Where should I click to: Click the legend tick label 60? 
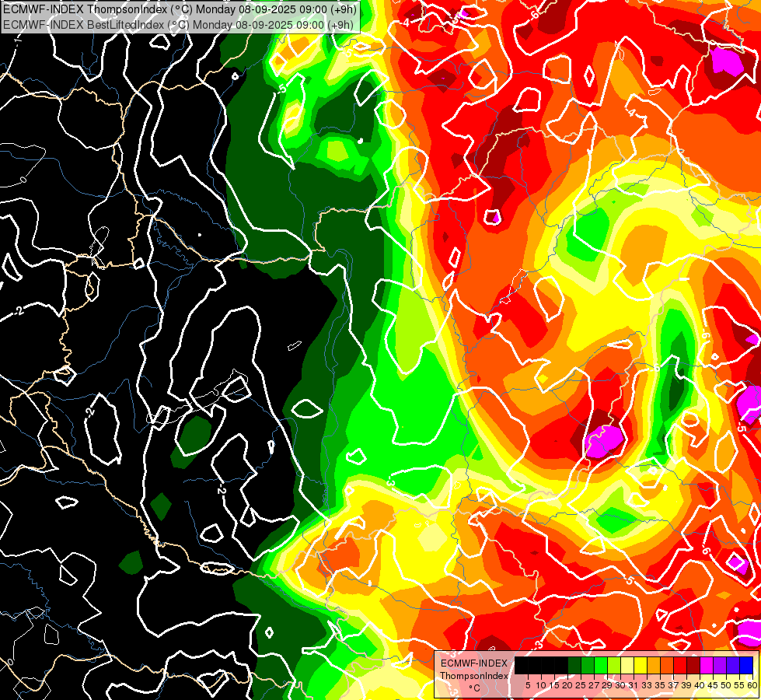[752, 685]
